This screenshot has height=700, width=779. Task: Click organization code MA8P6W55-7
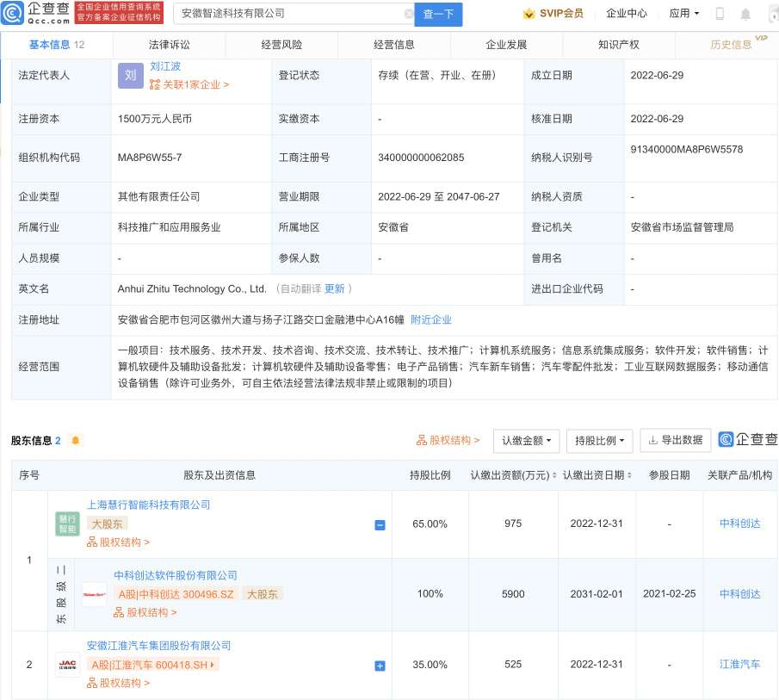(150, 158)
